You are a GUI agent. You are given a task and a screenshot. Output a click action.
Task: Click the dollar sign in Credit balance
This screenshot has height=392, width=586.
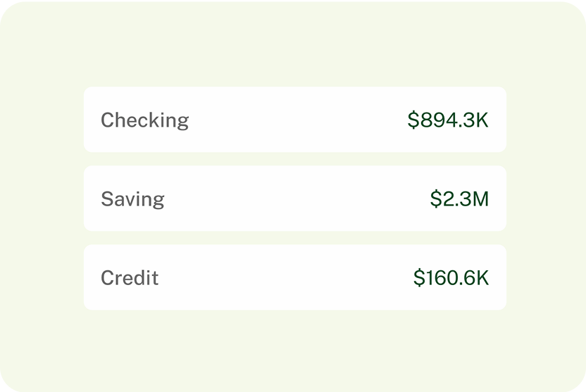click(x=418, y=278)
